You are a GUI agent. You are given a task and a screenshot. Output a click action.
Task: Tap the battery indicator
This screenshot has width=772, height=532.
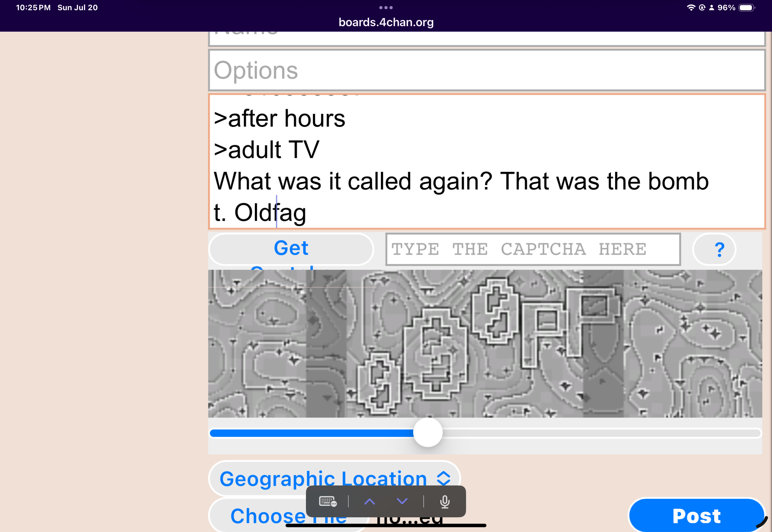(747, 8)
